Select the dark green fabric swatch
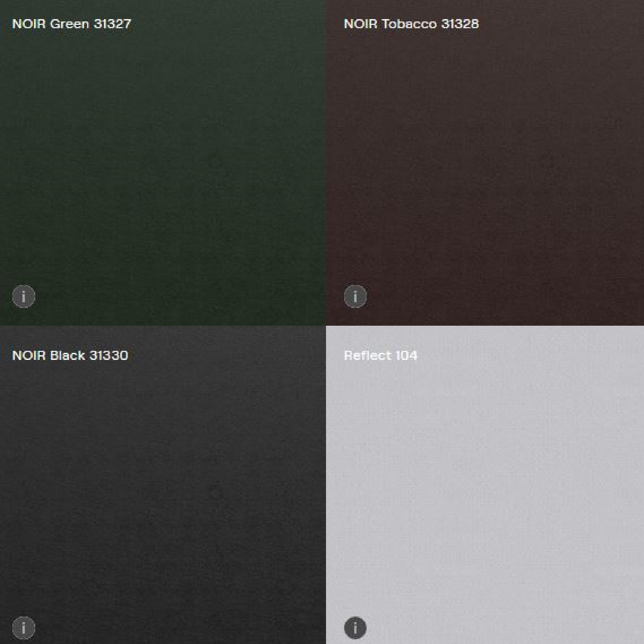644x644 pixels. (163, 163)
